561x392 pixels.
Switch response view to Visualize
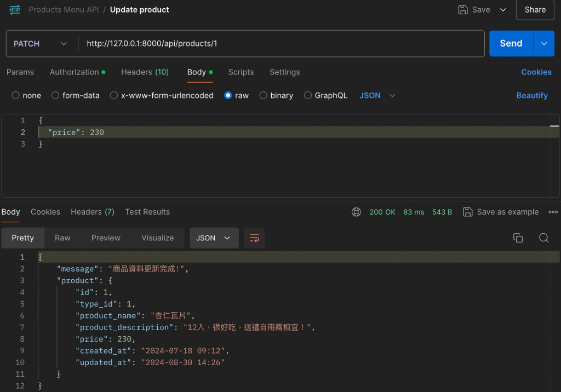click(158, 238)
